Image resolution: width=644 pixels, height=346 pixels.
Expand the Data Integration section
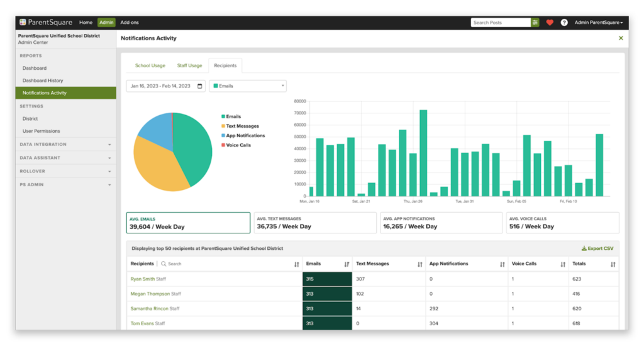(65, 145)
